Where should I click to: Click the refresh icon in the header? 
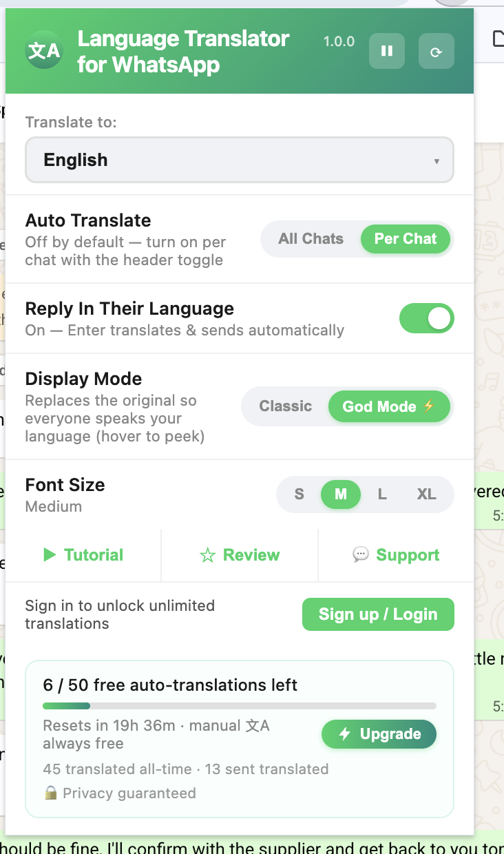pos(437,51)
